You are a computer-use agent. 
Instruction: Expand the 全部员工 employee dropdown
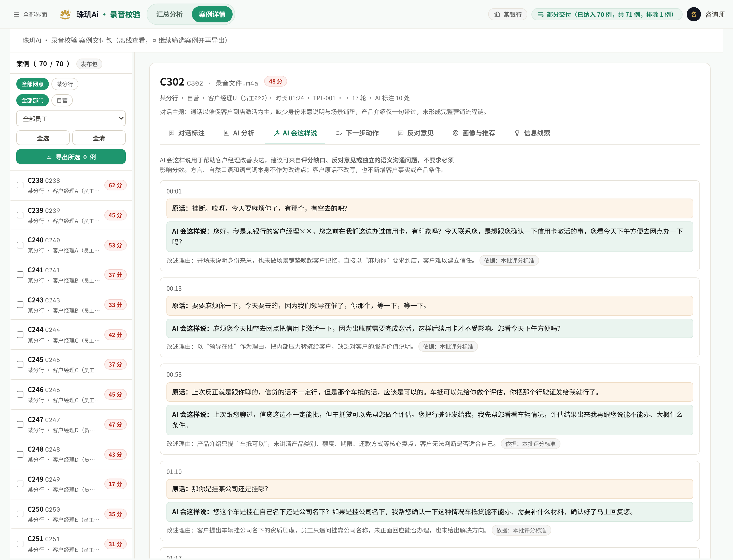(71, 118)
